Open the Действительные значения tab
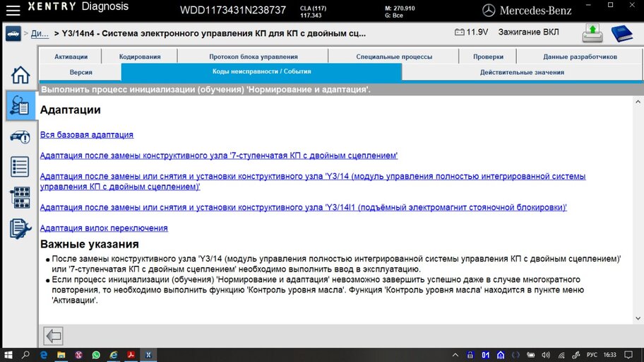This screenshot has width=644, height=362. pyautogui.click(x=522, y=72)
